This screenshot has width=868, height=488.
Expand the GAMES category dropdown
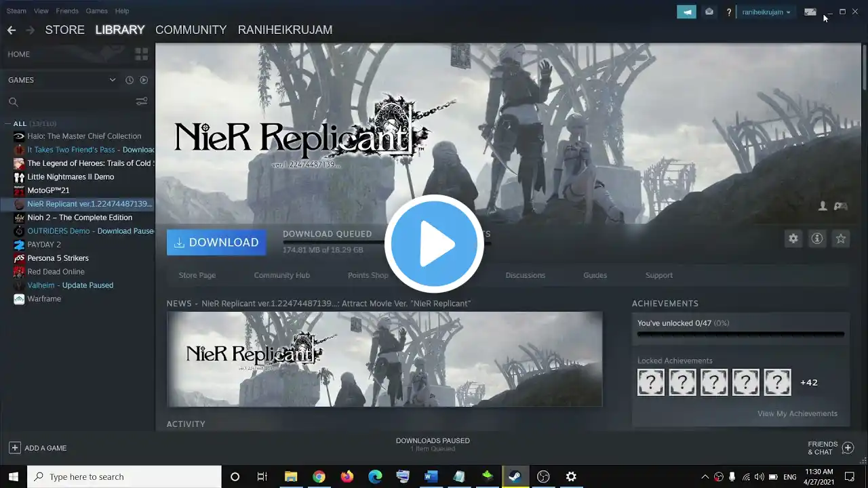pyautogui.click(x=113, y=80)
